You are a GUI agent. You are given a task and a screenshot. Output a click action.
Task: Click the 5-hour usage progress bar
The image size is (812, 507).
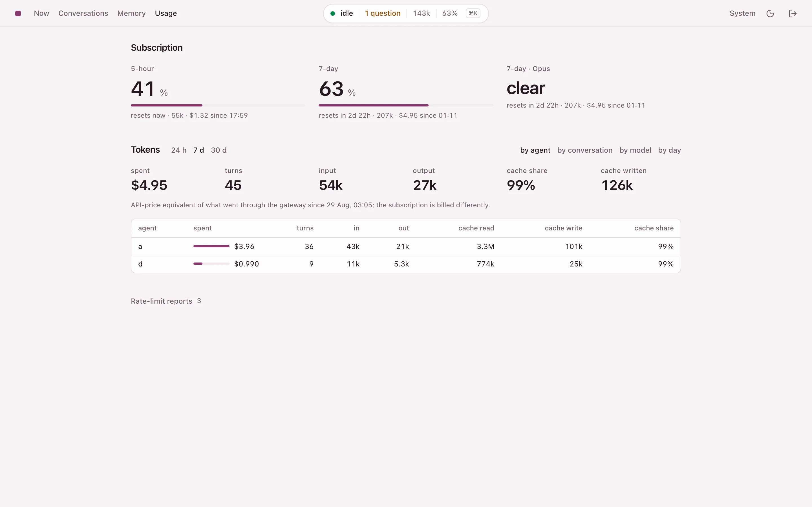[218, 105]
